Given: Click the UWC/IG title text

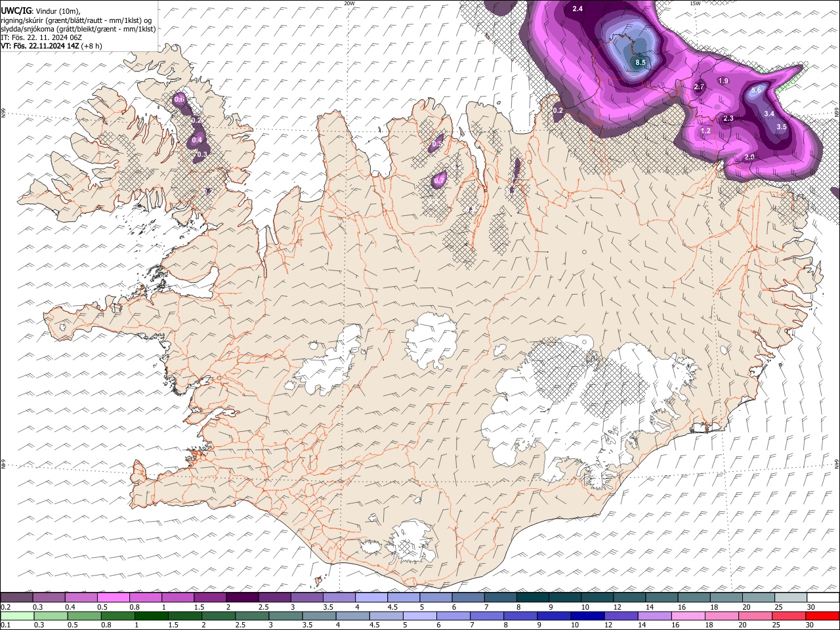Looking at the screenshot, I should point(16,10).
